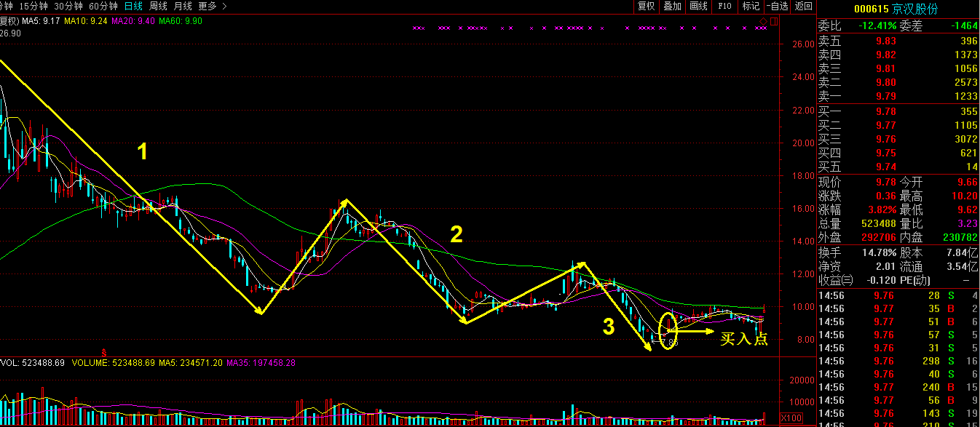Open F10 company info

pos(724,6)
